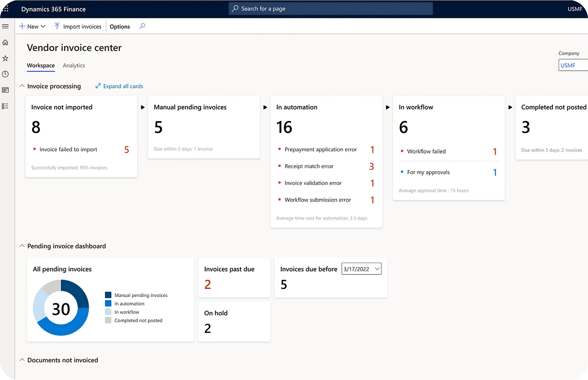This screenshot has height=380, width=588.
Task: Open the Invoices due before date dropdown
Action: click(377, 269)
